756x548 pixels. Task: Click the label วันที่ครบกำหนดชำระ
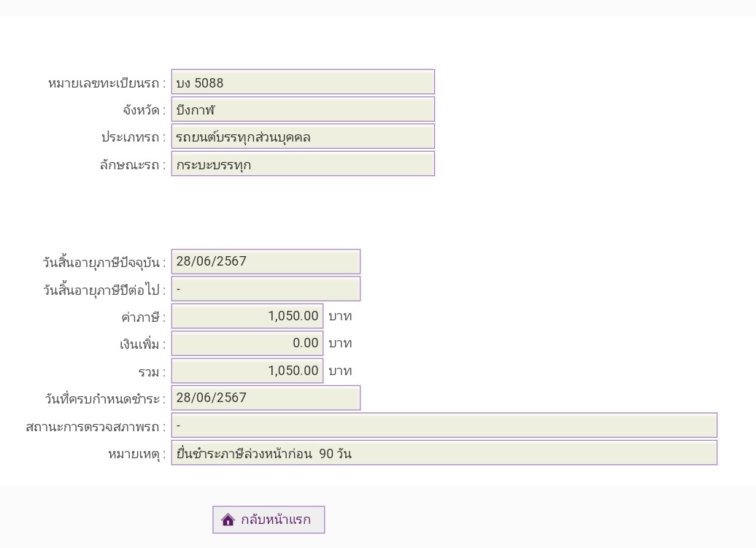coord(101,399)
